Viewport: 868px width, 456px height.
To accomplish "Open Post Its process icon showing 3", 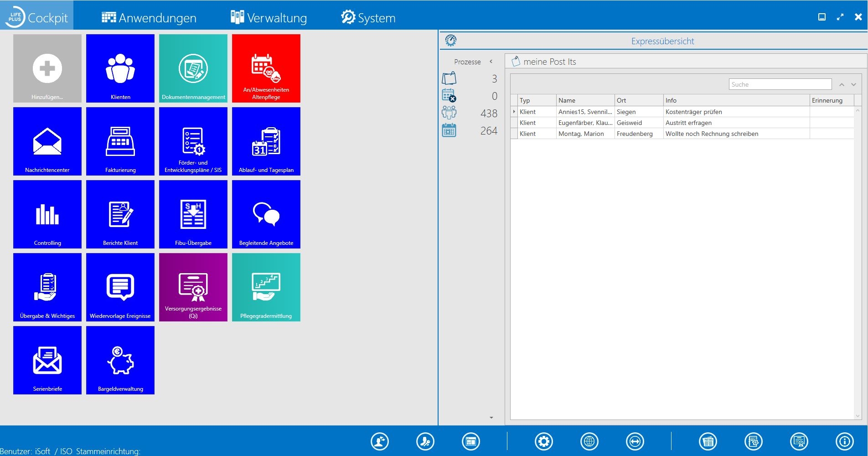I will coord(449,78).
